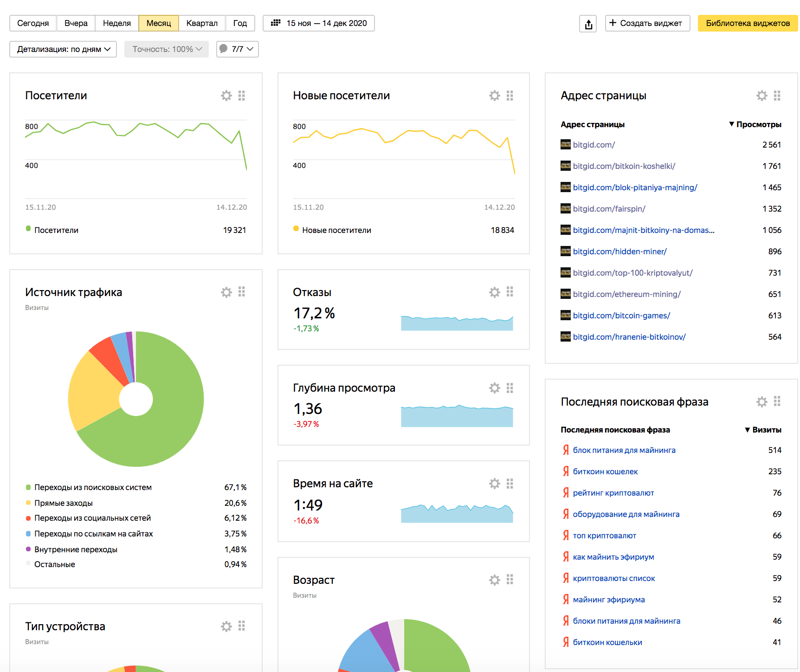Click drag handle of Глубина просмотра widget
Screen dimensions: 800x672
510,388
